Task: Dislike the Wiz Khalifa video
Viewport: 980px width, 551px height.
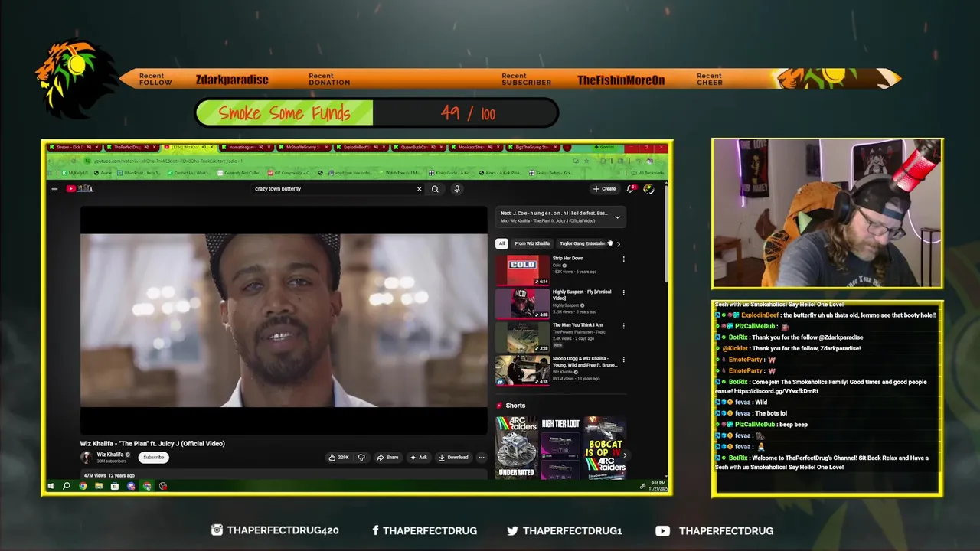Action: (361, 458)
